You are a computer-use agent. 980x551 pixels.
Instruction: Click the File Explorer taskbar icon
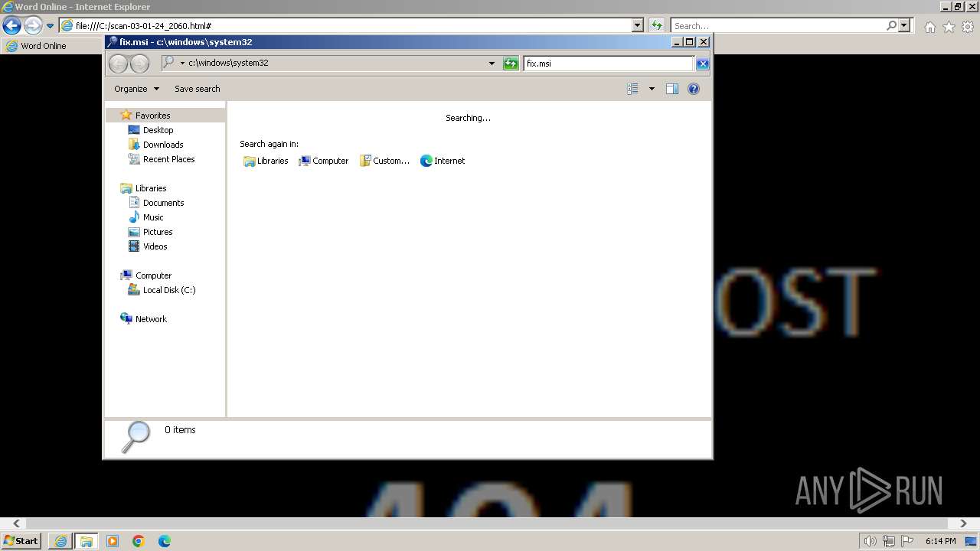point(87,541)
